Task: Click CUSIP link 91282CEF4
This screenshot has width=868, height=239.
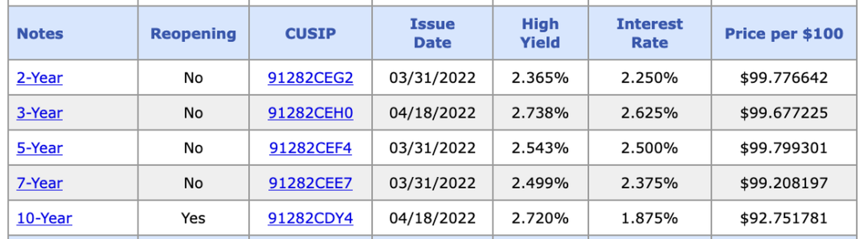Action: point(310,148)
